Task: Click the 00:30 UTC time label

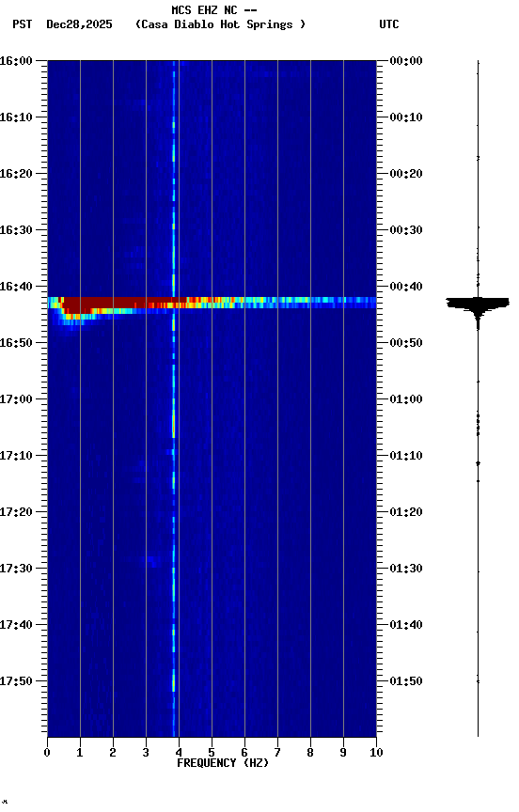Action: 406,230
